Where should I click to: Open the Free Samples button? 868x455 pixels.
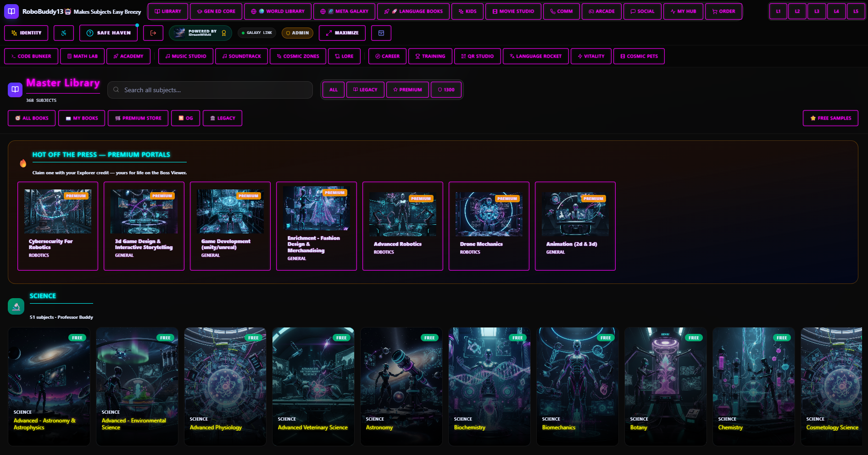tap(830, 118)
